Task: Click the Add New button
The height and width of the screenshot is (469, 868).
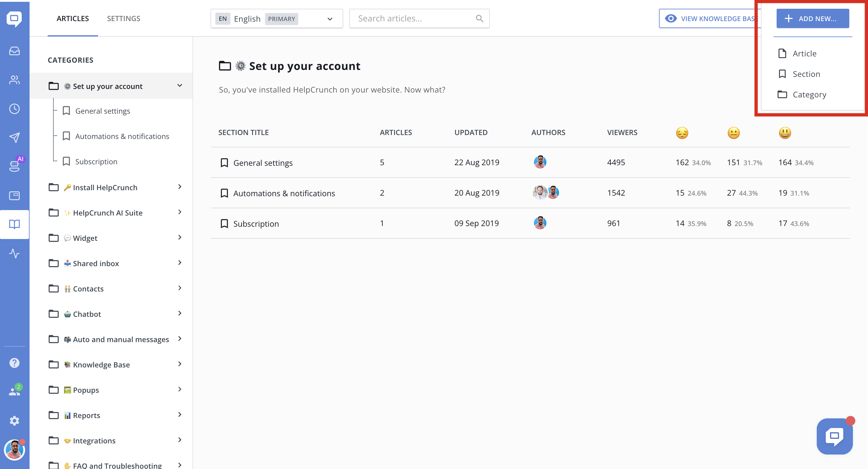Action: pos(813,18)
